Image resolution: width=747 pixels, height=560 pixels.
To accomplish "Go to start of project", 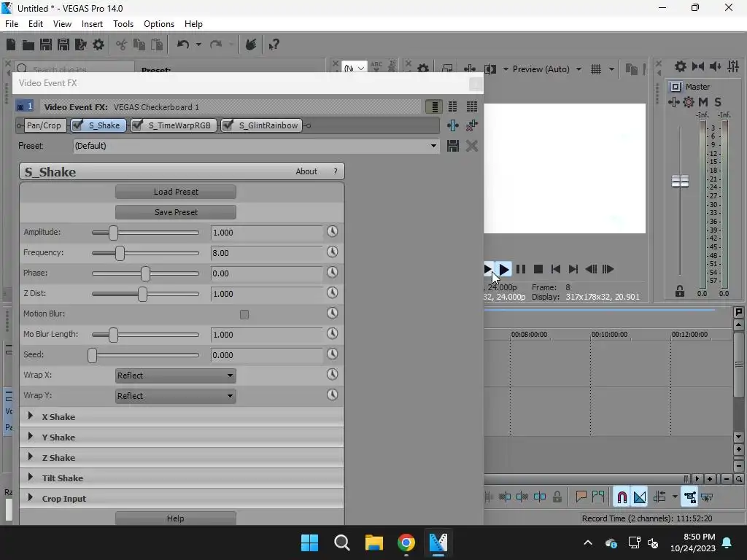I will [x=555, y=270].
